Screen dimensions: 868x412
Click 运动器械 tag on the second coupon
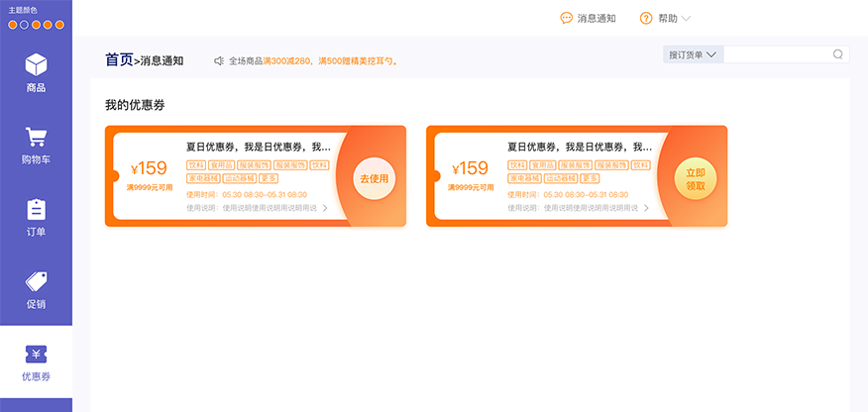pos(561,178)
